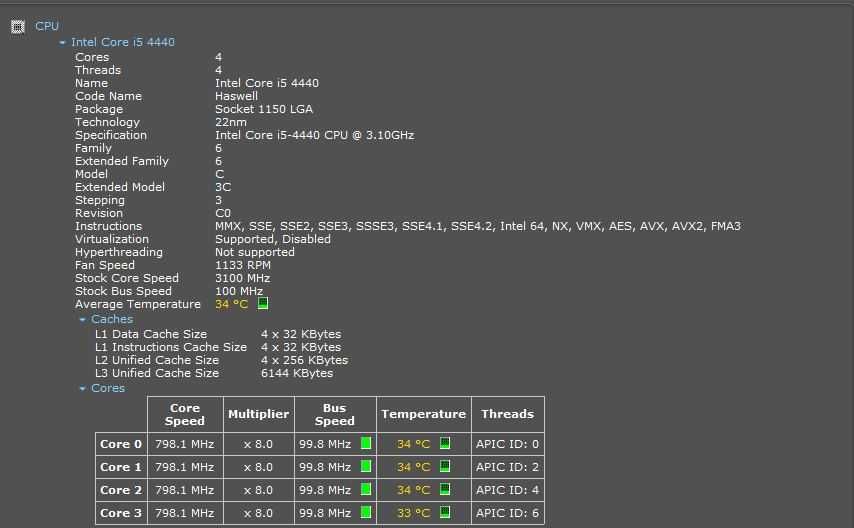Click Core 0 temperature indicator icon
Screen dimensions: 854x528
445,443
